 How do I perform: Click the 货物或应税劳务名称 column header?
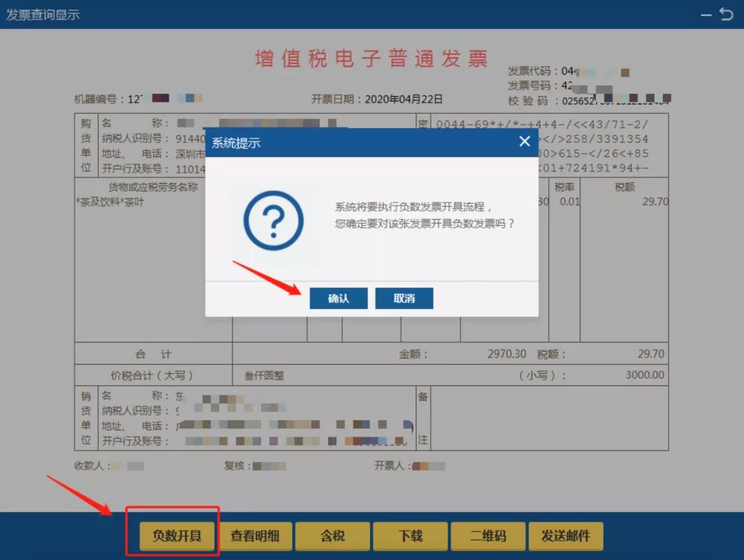click(153, 187)
